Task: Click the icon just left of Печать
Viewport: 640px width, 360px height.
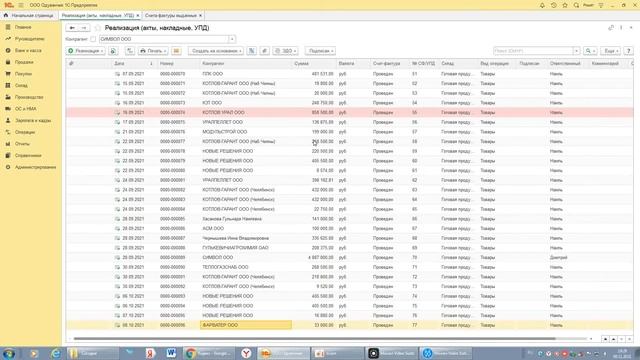Action: point(130,51)
